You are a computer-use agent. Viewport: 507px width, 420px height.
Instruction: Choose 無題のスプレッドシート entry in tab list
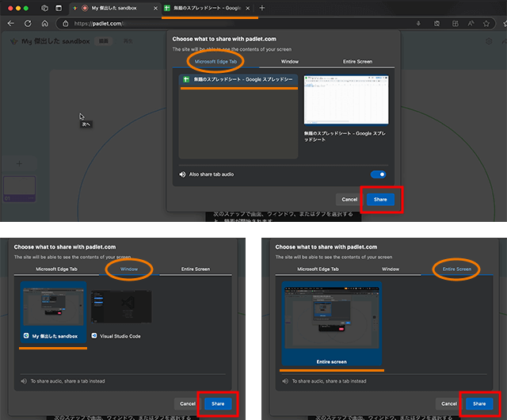point(238,79)
